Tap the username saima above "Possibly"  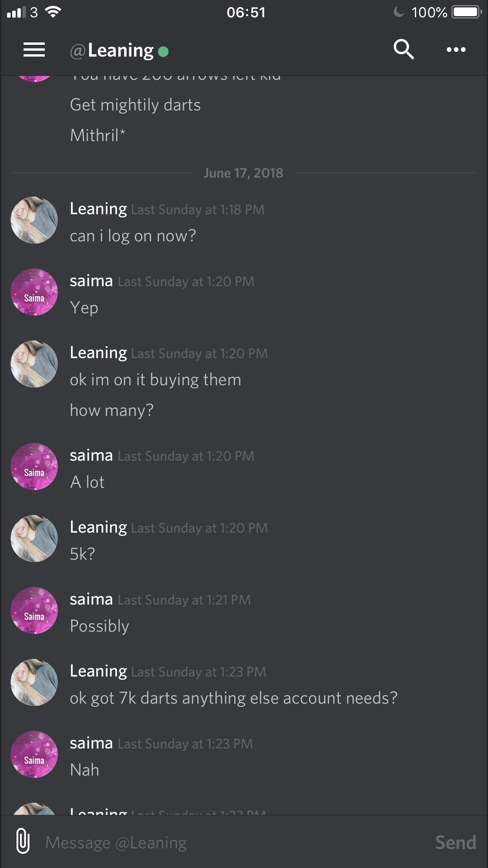[x=91, y=599]
